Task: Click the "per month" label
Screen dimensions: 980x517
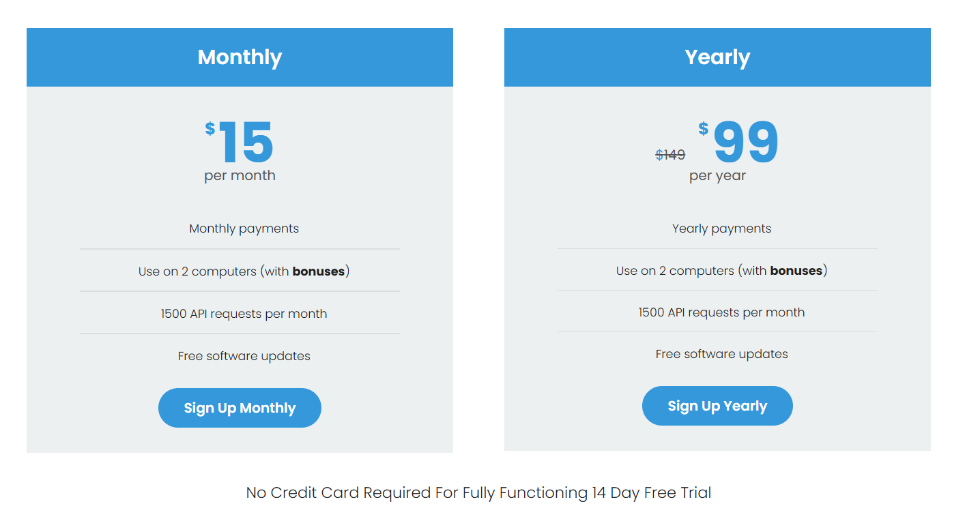Action: pyautogui.click(x=240, y=176)
